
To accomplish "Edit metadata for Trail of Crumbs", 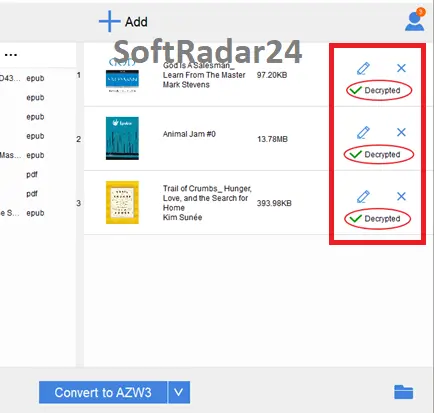I will pos(363,197).
